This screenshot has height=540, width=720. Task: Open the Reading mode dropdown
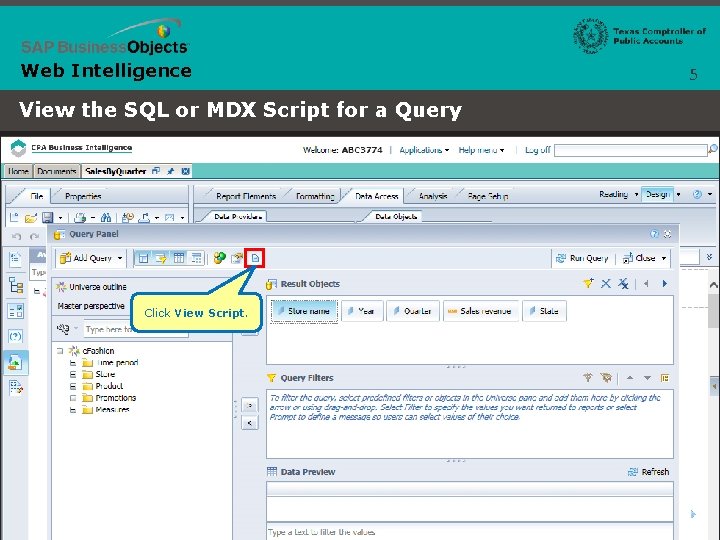(x=636, y=194)
